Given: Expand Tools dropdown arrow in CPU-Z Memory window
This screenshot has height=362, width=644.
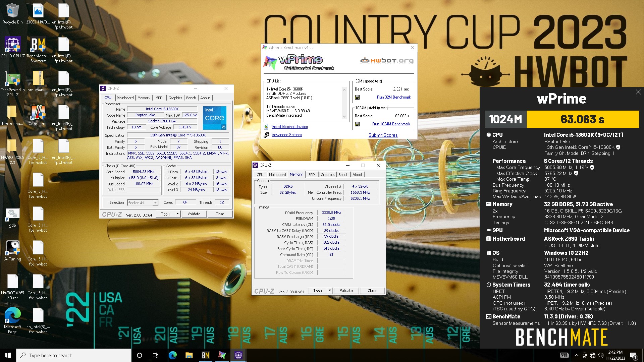Looking at the screenshot, I should click(x=330, y=291).
